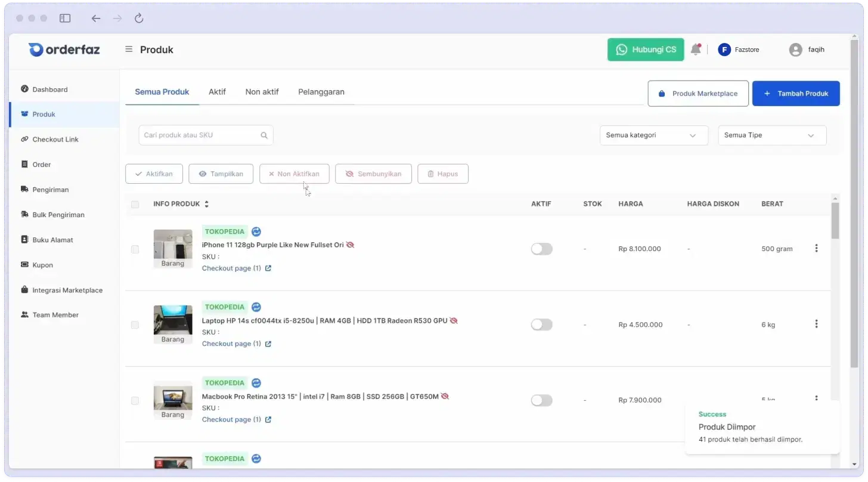
Task: Switch to the Non aktif tab
Action: 262,92
